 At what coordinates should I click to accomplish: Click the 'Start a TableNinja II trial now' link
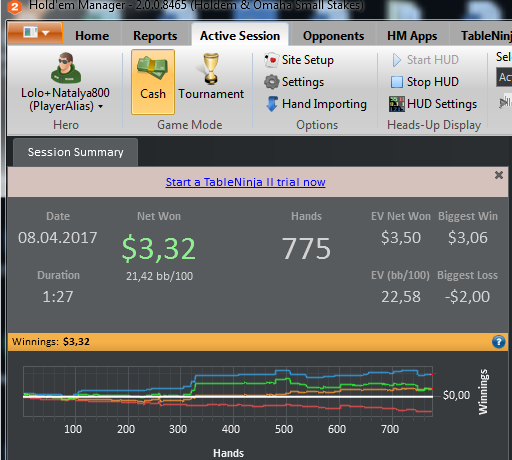[246, 182]
